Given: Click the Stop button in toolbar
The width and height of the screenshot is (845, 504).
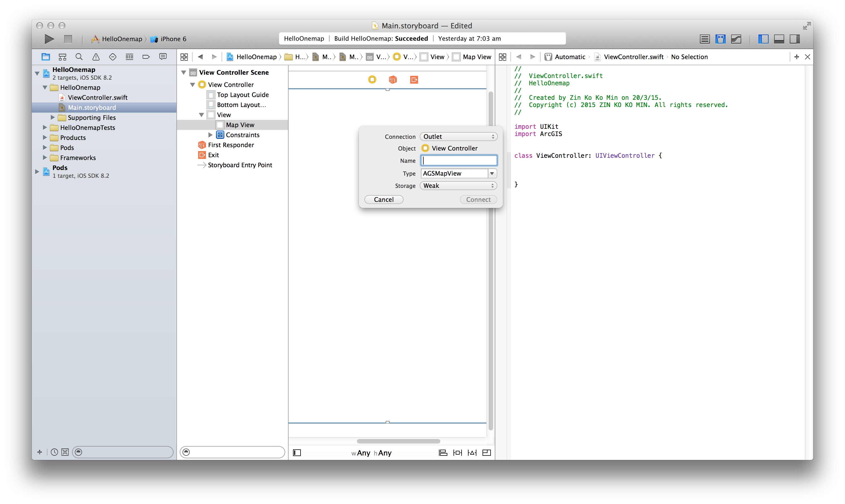Looking at the screenshot, I should 68,39.
